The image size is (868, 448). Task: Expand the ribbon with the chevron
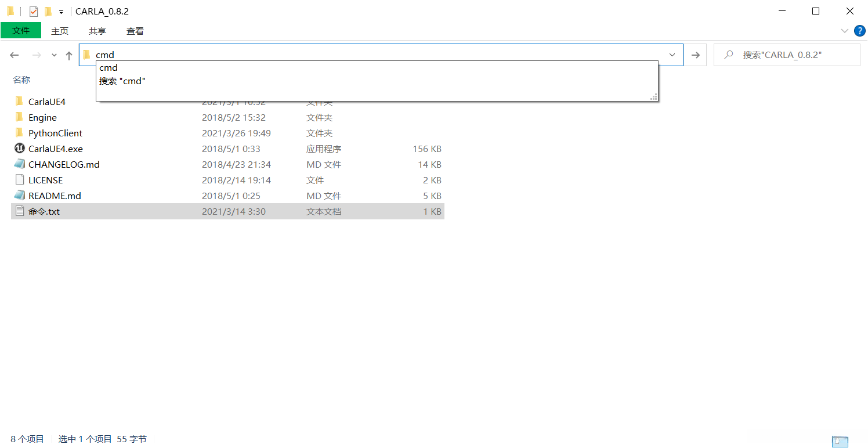pos(844,31)
